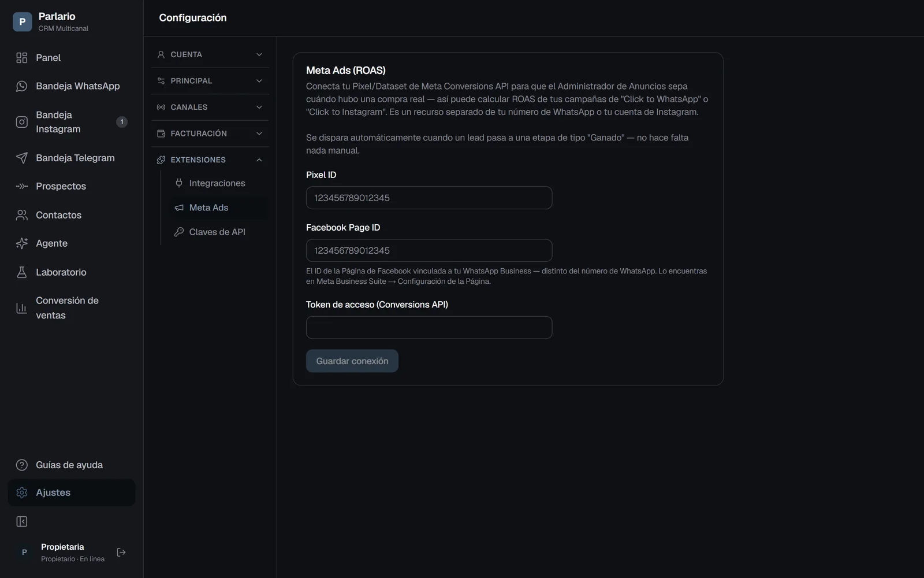Collapse the sidebar with panel icon

(x=22, y=522)
